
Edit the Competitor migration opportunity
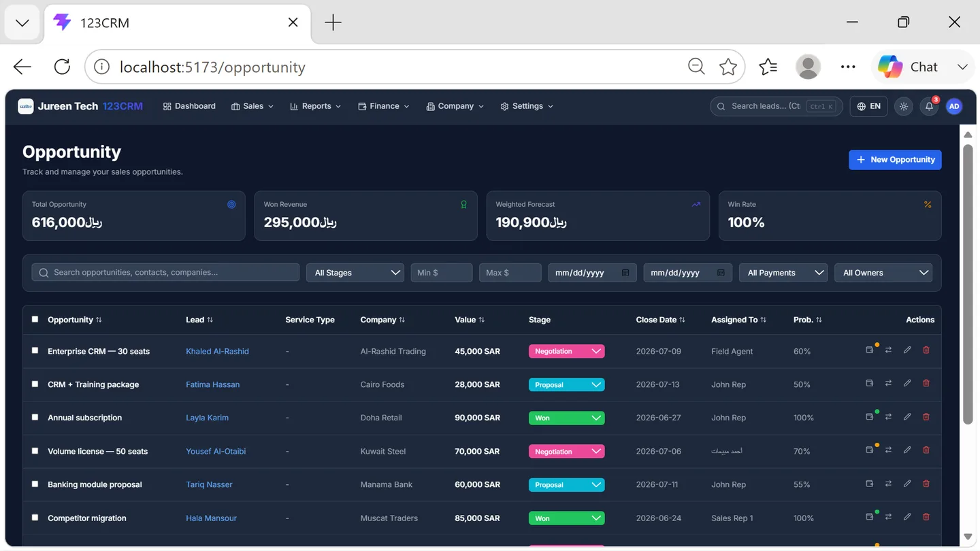pyautogui.click(x=907, y=517)
